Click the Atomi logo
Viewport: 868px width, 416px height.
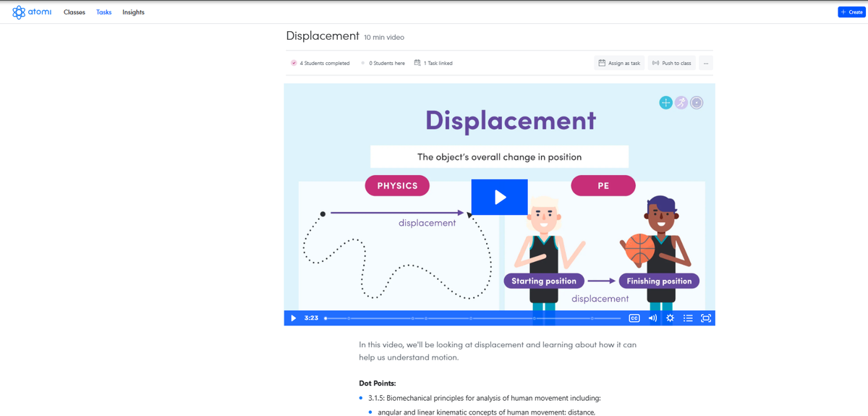coord(32,12)
